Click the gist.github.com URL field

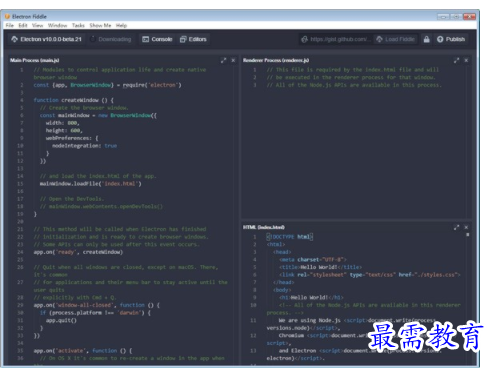point(336,39)
